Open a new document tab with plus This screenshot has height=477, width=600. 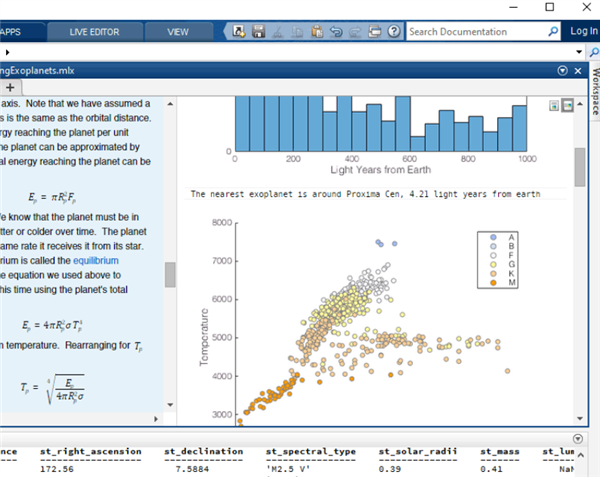pos(10,88)
